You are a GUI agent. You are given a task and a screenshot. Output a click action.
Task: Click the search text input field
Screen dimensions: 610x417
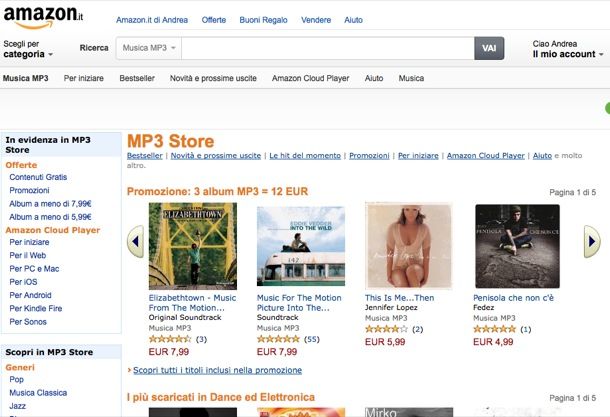tap(328, 48)
